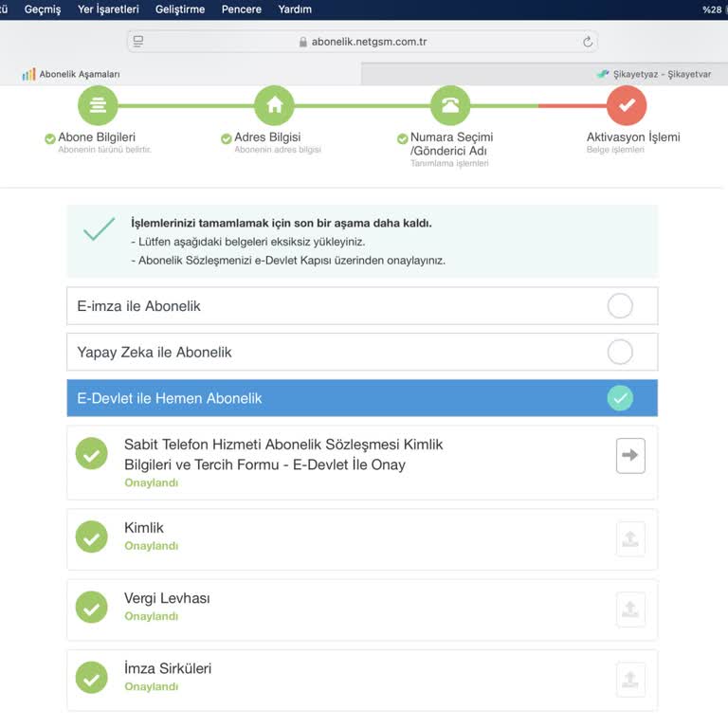Viewport: 728px width, 728px height.
Task: Click the Abone Bilgileri step circle icon
Action: coord(98,105)
